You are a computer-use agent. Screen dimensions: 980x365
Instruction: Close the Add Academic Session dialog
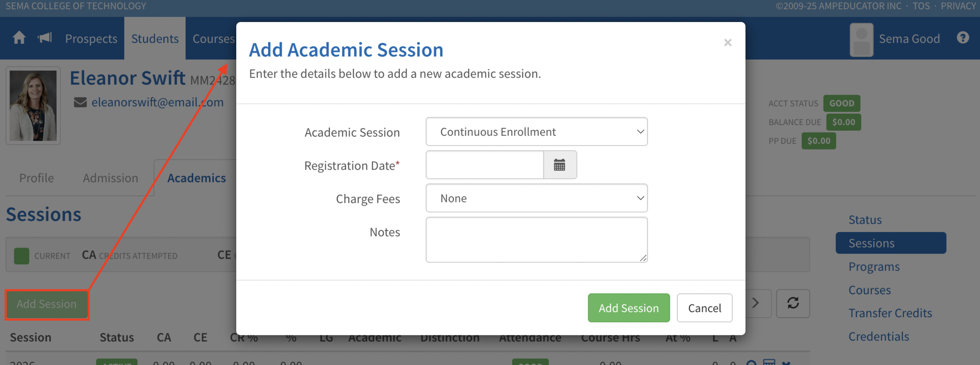pos(727,43)
